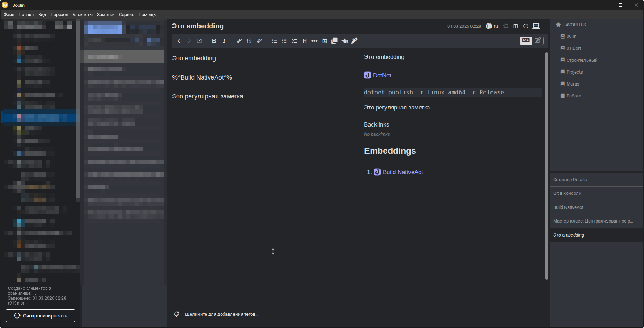Click the italic formatting icon
The image size is (644, 328).
point(224,41)
